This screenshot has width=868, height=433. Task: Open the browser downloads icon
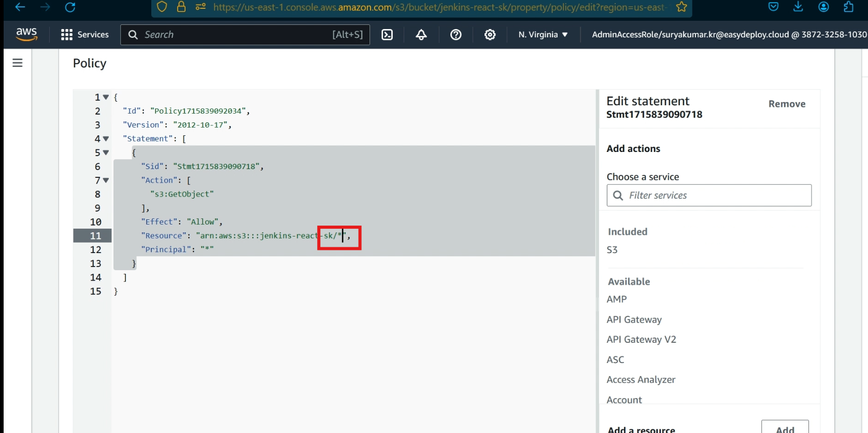point(798,7)
